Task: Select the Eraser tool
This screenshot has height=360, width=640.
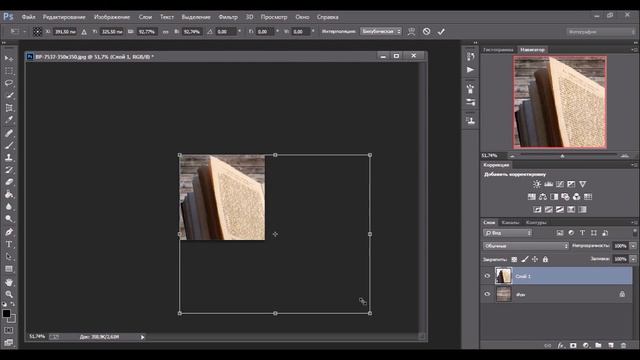Action: click(x=9, y=182)
